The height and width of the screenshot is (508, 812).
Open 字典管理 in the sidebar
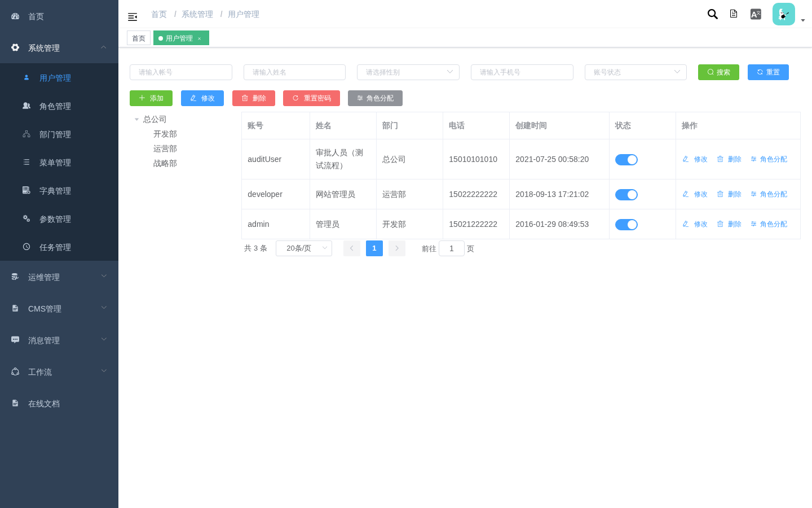pos(59,191)
